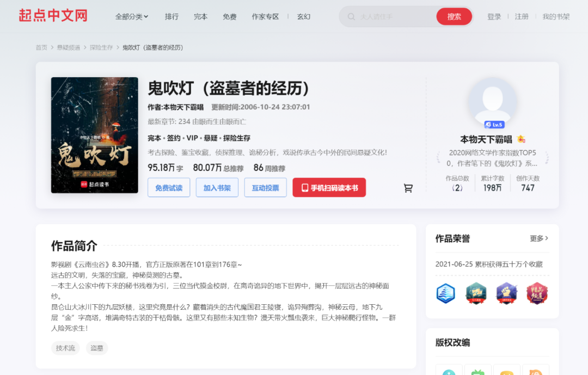
Task: Click the 免费试读 button
Action: 169,187
